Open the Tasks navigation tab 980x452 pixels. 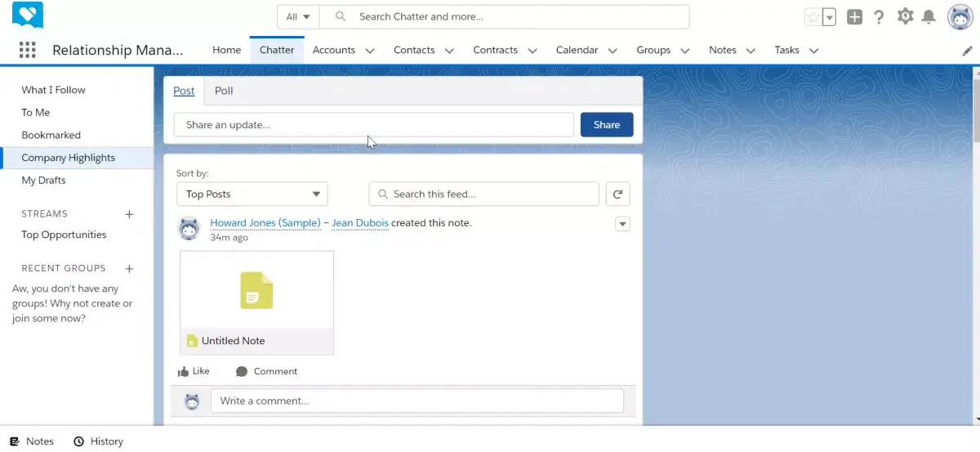tap(787, 50)
